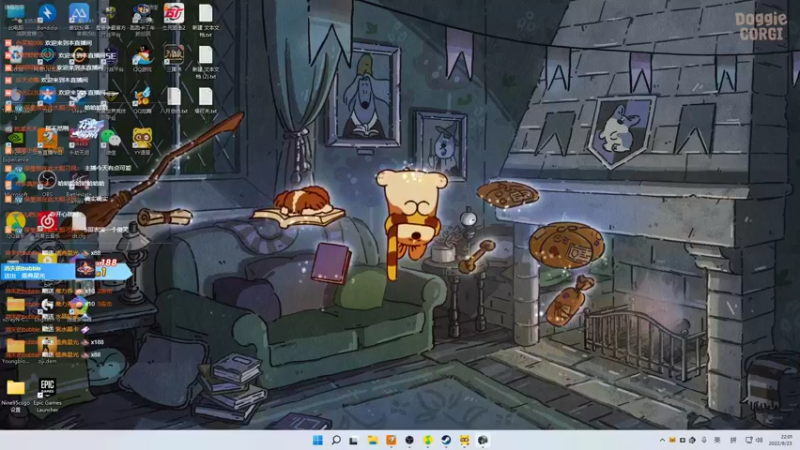Open the Windows Start menu
This screenshot has width=800, height=450.
point(317,440)
